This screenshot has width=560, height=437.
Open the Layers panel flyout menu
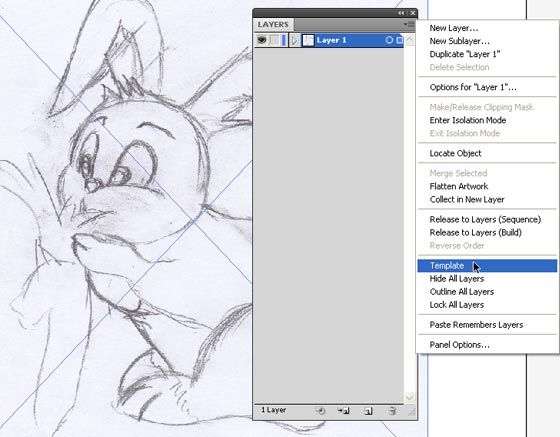[x=409, y=25]
